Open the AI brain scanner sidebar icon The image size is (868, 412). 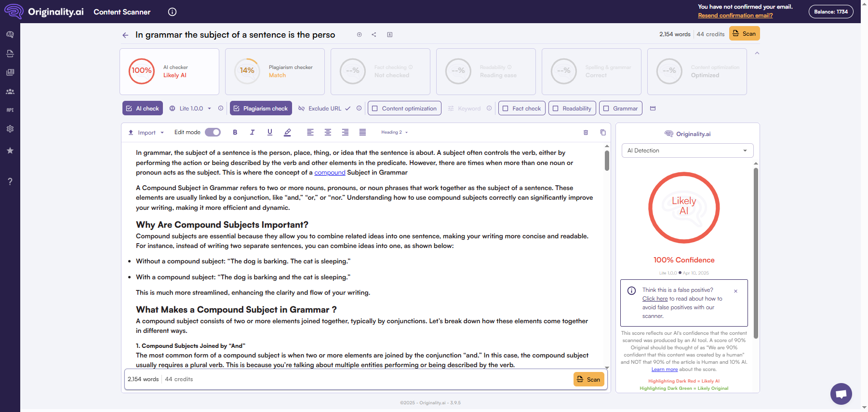click(10, 35)
